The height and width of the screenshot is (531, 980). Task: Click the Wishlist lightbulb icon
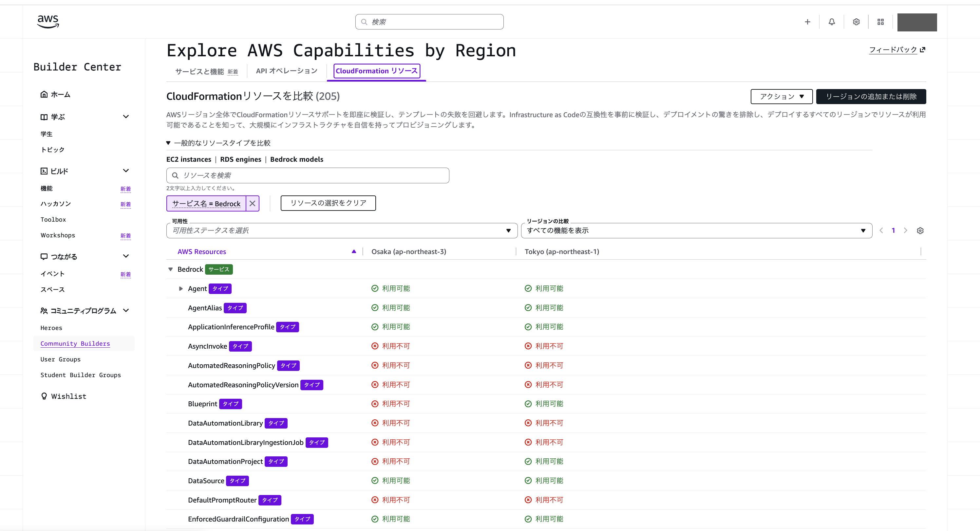coord(44,396)
